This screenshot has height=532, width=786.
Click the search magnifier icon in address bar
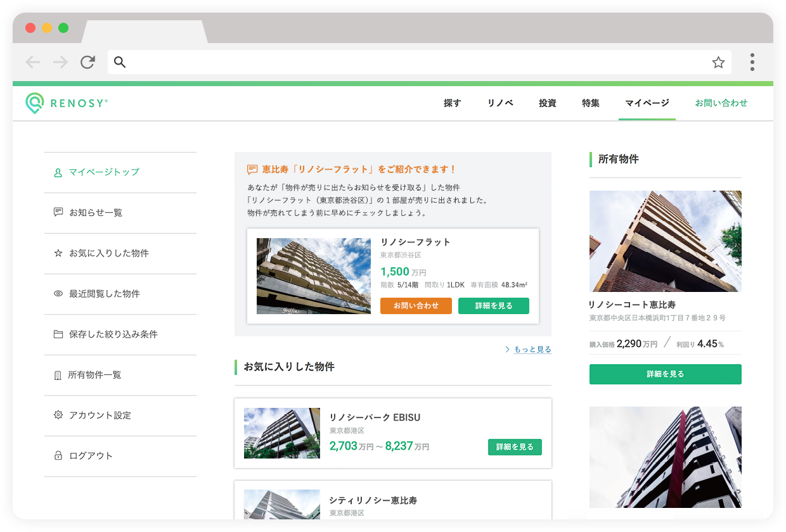click(x=120, y=62)
